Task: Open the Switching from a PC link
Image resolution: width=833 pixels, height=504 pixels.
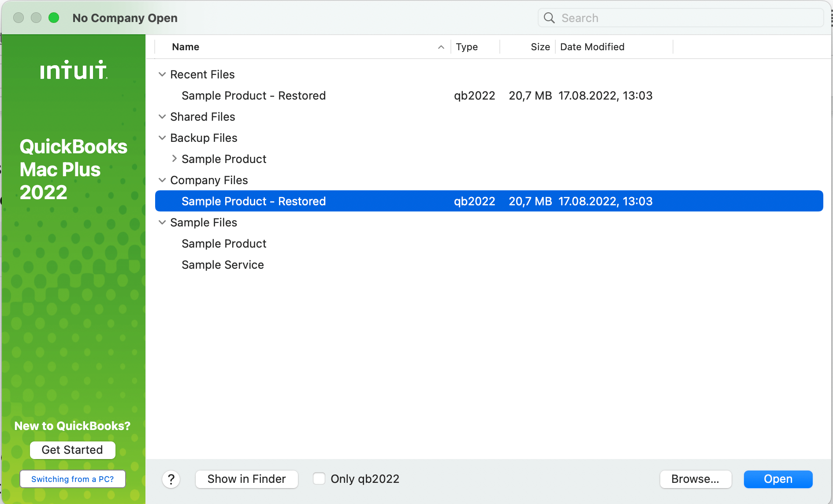Action: pos(72,479)
